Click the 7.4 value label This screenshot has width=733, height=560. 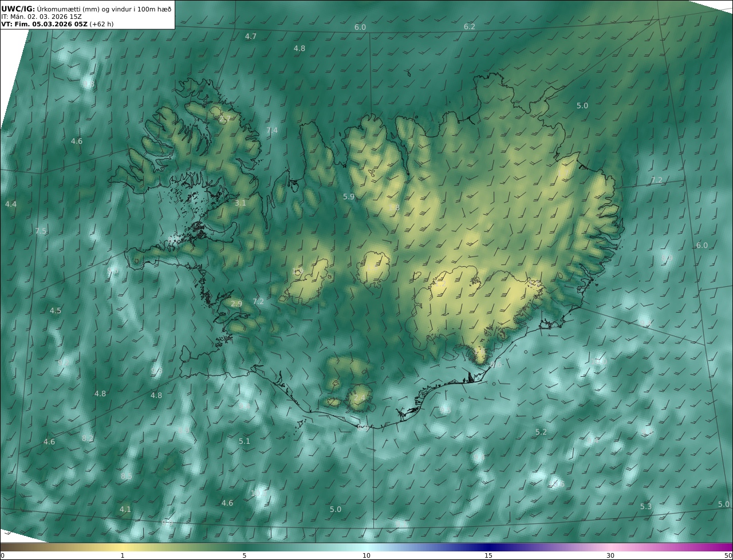point(272,131)
